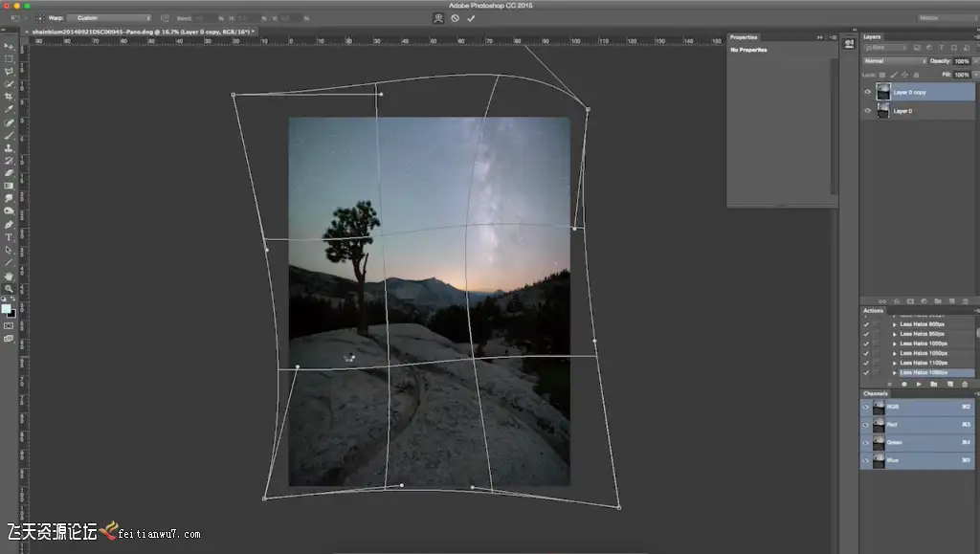The height and width of the screenshot is (554, 980).
Task: Select the Crop tool
Action: coord(9,97)
